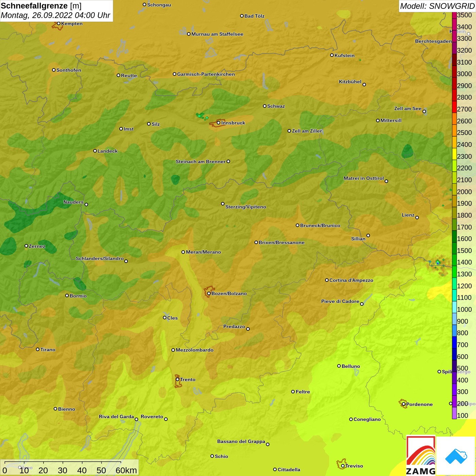Click the Zernez location dot

(x=26, y=246)
